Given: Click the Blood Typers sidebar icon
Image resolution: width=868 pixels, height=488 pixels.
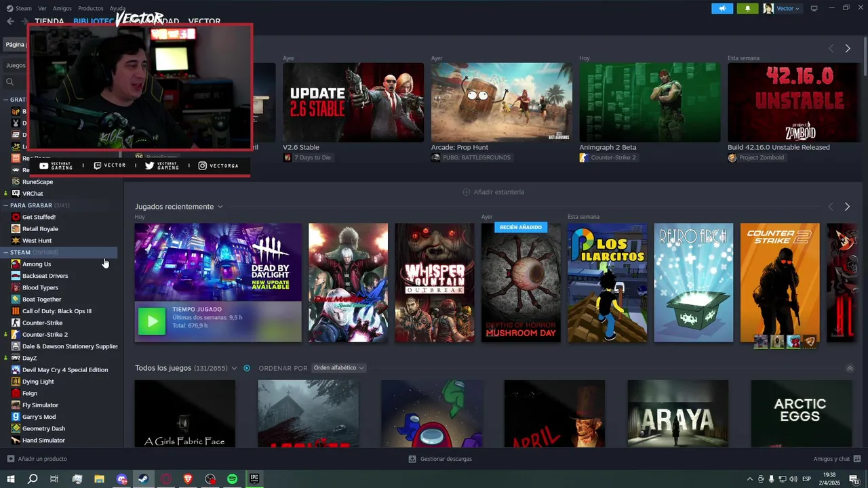Looking at the screenshot, I should pyautogui.click(x=16, y=287).
